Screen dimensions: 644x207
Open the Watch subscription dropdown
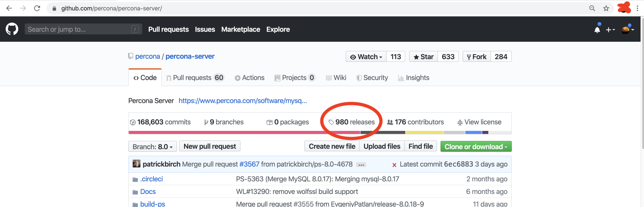(x=366, y=57)
